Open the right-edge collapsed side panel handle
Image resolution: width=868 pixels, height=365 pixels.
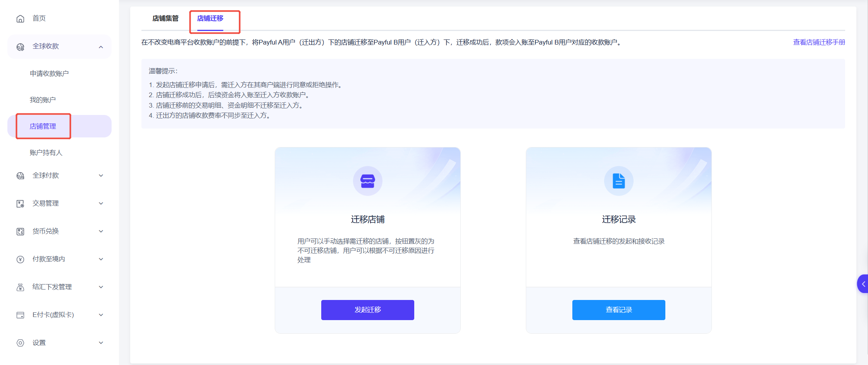(863, 284)
